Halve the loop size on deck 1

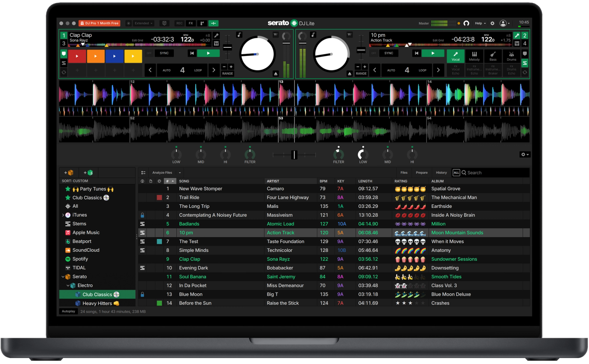click(150, 70)
